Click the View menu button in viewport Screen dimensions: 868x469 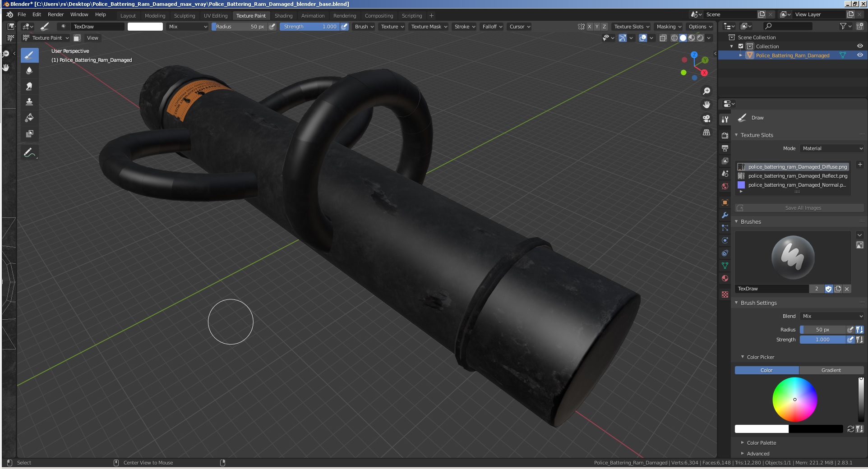[x=92, y=38]
